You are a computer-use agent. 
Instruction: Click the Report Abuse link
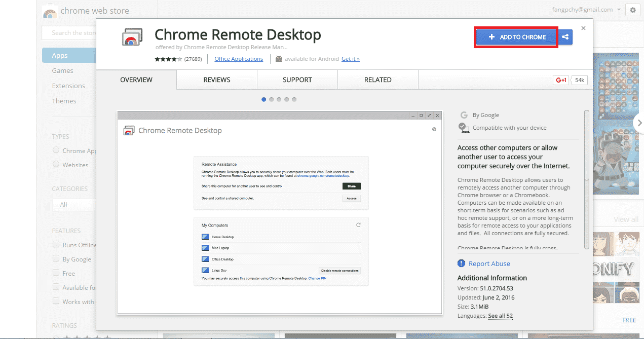489,263
